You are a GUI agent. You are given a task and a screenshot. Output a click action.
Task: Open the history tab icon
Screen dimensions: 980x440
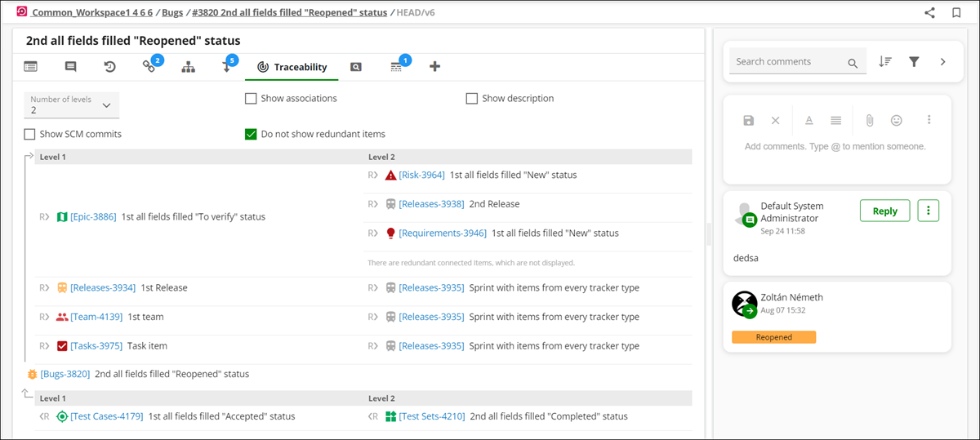pyautogui.click(x=109, y=67)
